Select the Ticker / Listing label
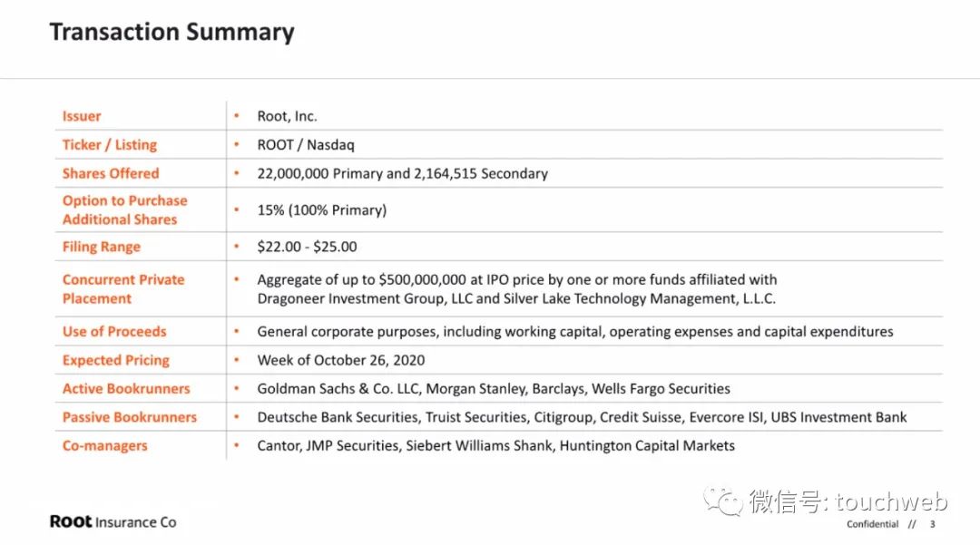 pos(109,145)
